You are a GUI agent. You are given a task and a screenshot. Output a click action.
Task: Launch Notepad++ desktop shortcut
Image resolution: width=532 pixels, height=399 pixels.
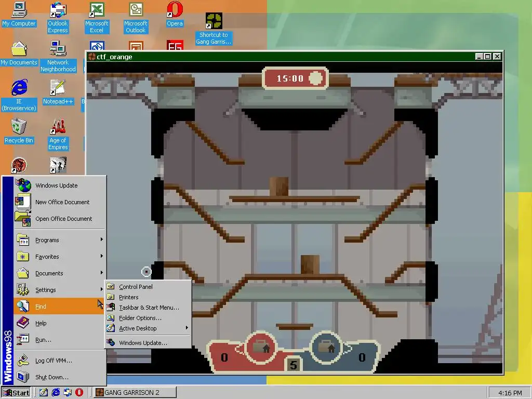[x=58, y=92]
